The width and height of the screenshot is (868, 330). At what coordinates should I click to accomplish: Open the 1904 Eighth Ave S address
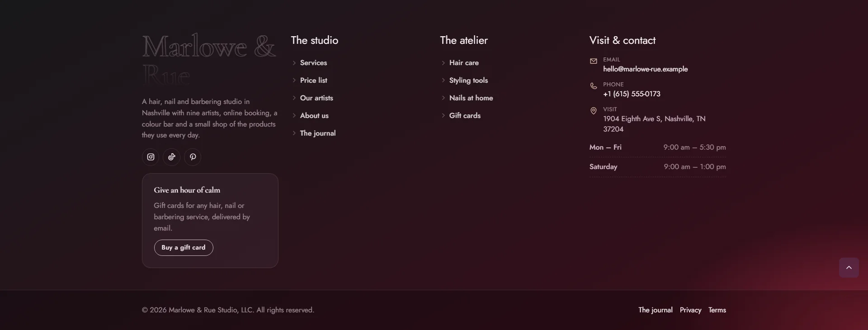tap(654, 124)
